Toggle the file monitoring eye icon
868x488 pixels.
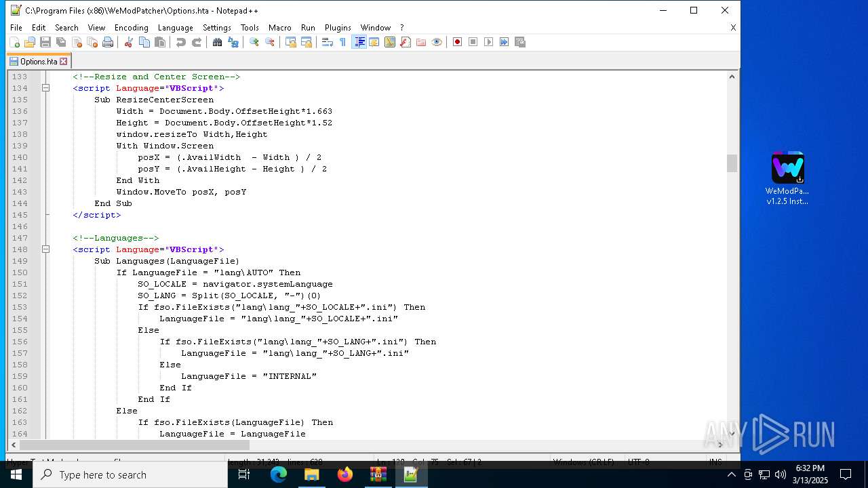pyautogui.click(x=437, y=42)
